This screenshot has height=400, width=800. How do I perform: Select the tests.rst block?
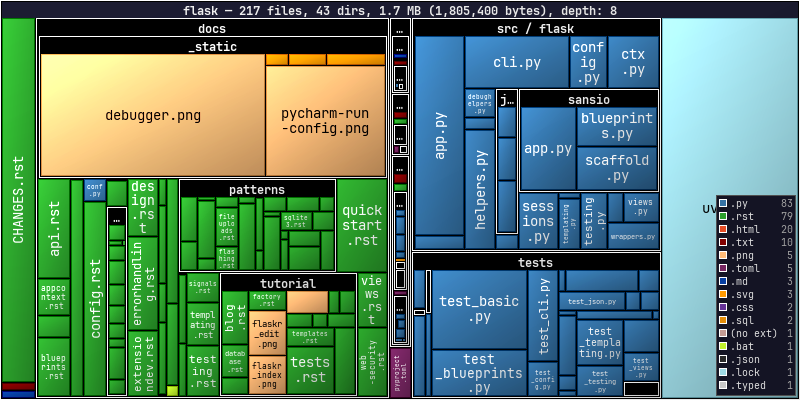pos(310,370)
